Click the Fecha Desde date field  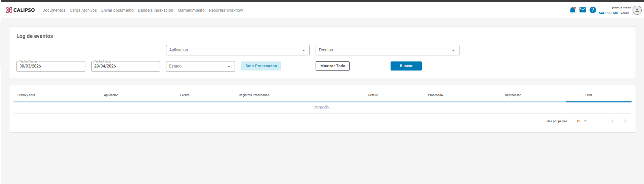click(51, 66)
